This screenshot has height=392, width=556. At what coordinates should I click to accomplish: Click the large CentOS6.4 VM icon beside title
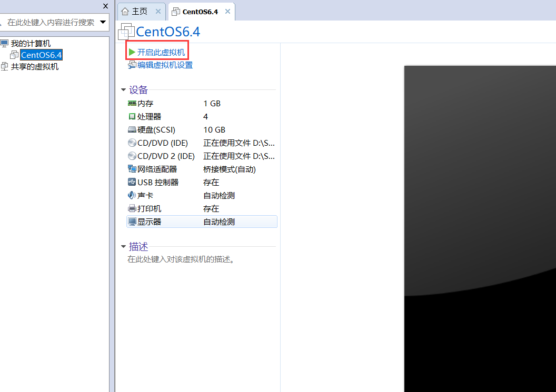click(x=126, y=32)
